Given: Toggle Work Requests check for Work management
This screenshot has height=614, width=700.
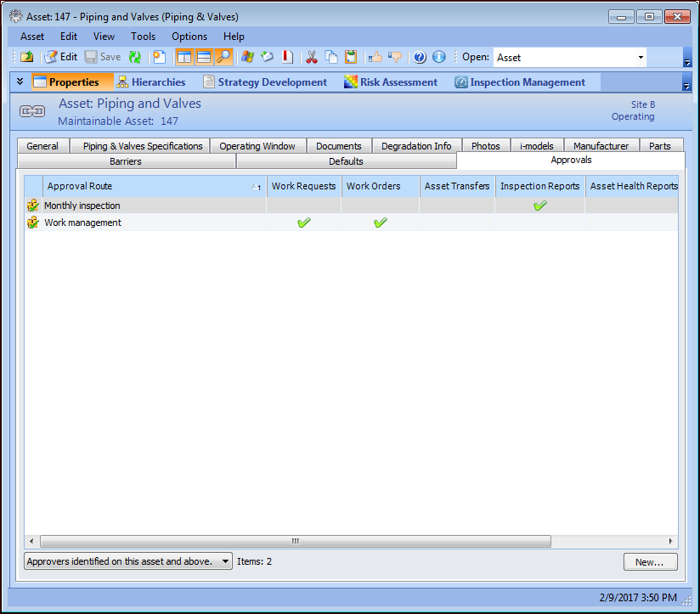Looking at the screenshot, I should [x=304, y=223].
